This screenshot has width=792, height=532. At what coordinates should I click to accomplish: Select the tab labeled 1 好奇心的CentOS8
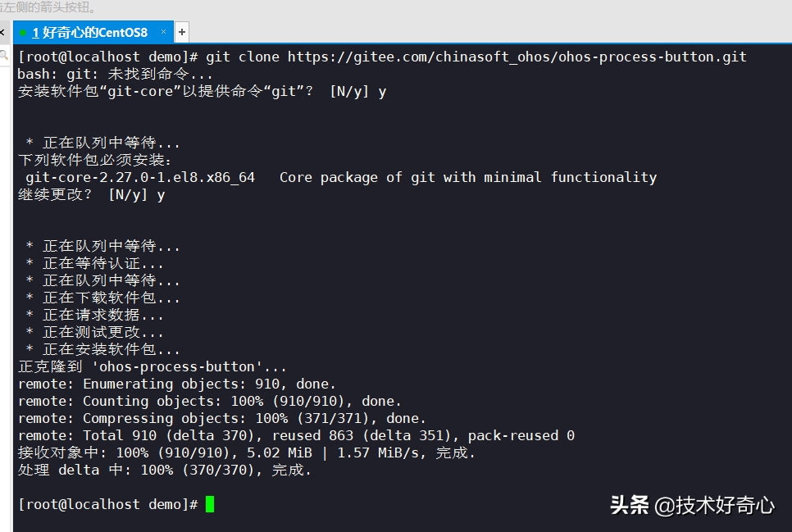click(94, 32)
